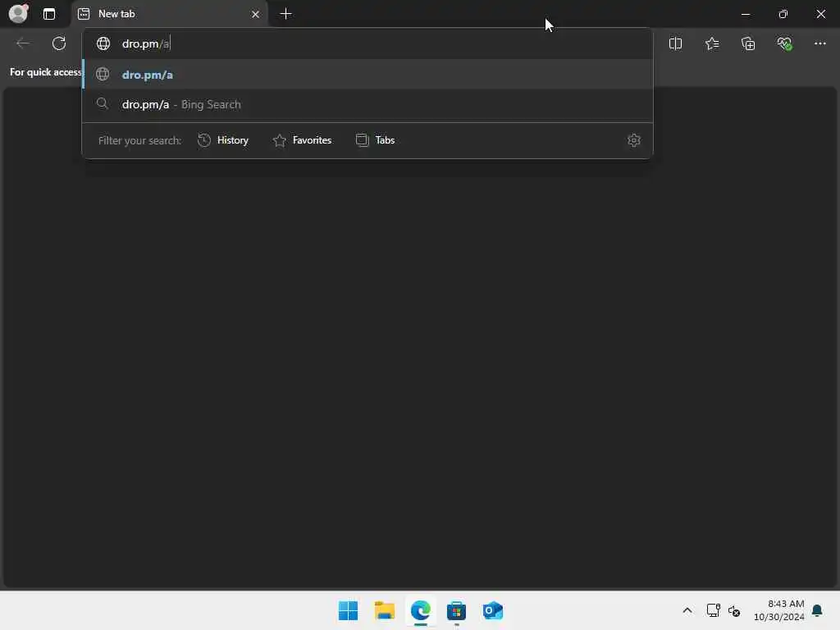Image resolution: width=840 pixels, height=630 pixels.
Task: Click the address bar input field
Action: [367, 43]
